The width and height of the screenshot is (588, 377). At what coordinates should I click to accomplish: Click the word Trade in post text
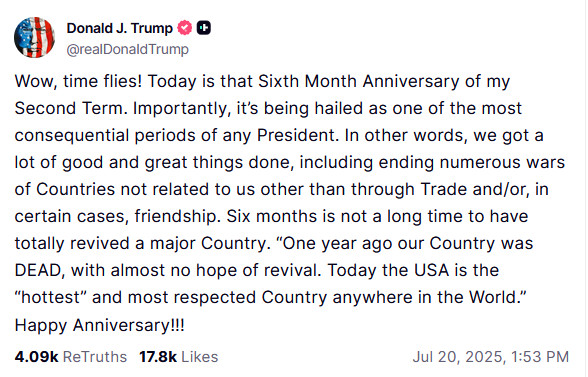(x=444, y=189)
